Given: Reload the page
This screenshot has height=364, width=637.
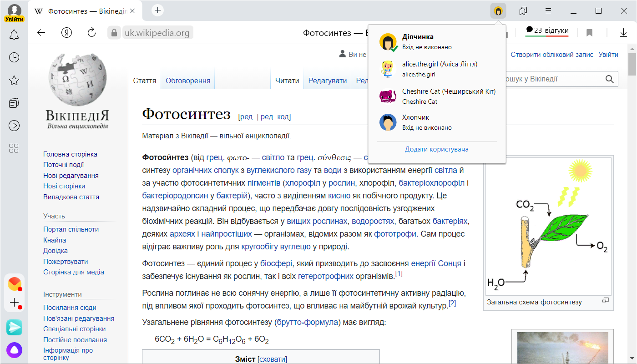Looking at the screenshot, I should click(91, 33).
